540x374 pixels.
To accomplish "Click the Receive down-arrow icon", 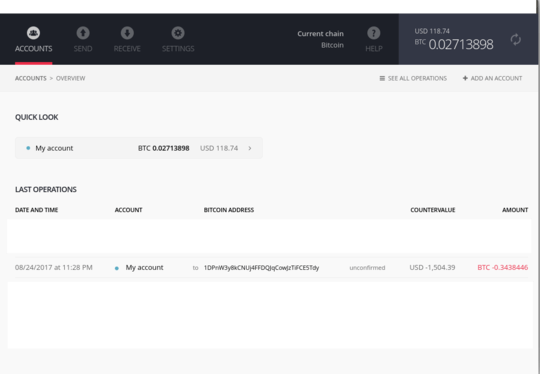I will (x=127, y=33).
